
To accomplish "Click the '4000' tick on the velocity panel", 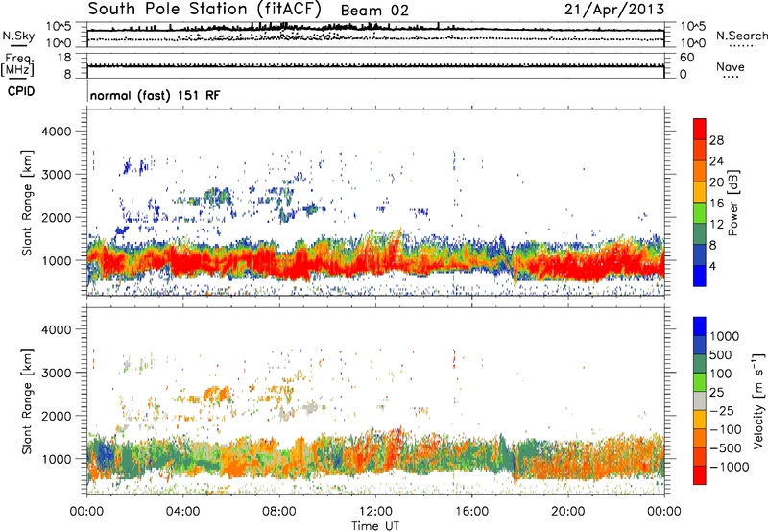I will click(x=56, y=329).
